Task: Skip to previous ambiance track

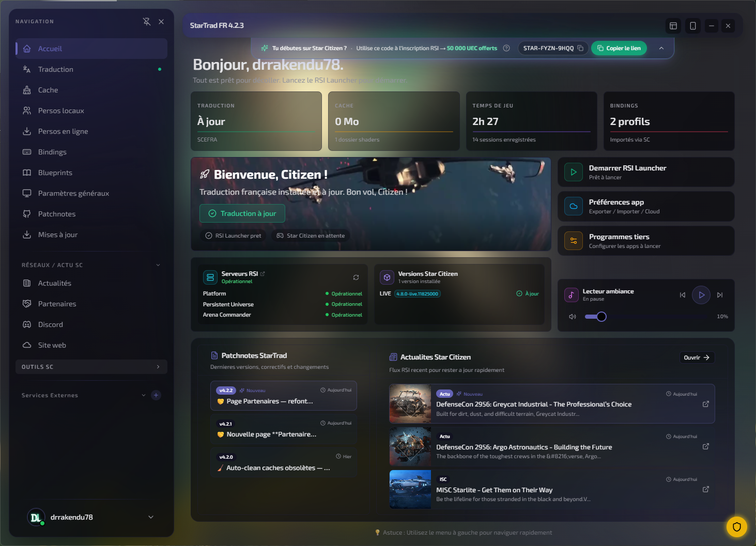Action: tap(683, 295)
